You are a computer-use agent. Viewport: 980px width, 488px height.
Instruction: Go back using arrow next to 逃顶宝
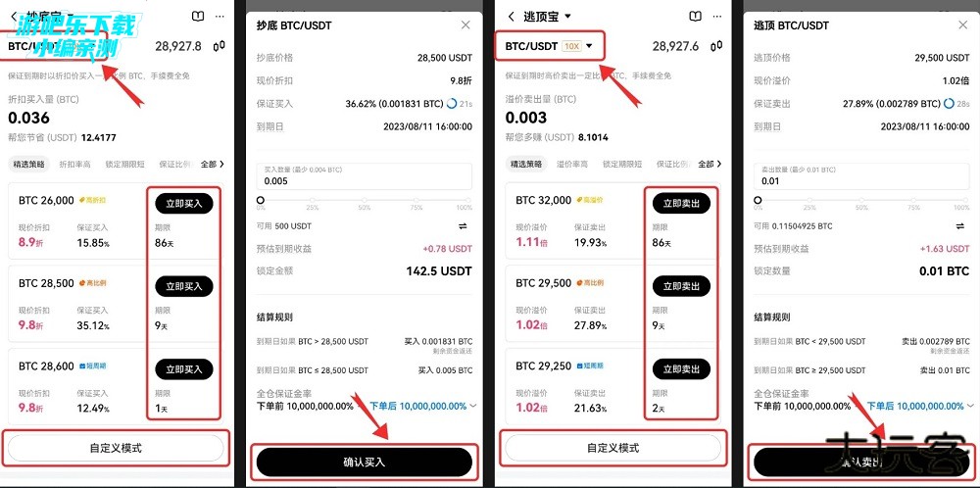pos(512,17)
